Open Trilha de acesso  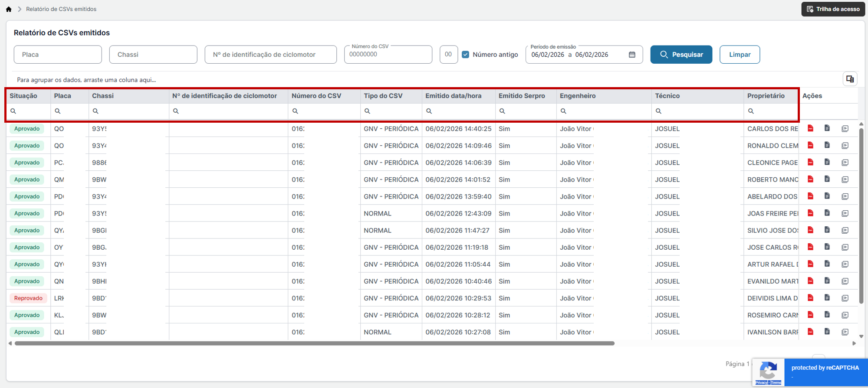(833, 9)
